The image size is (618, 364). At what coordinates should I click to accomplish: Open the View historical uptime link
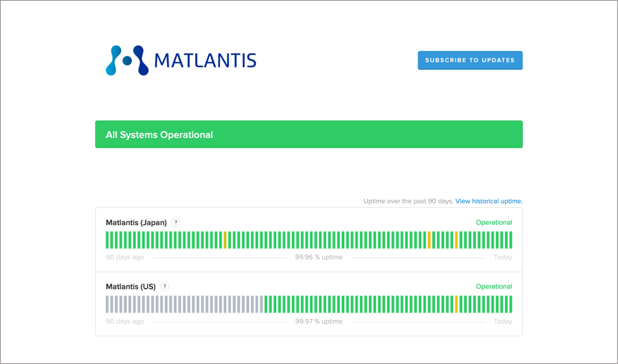pyautogui.click(x=488, y=201)
